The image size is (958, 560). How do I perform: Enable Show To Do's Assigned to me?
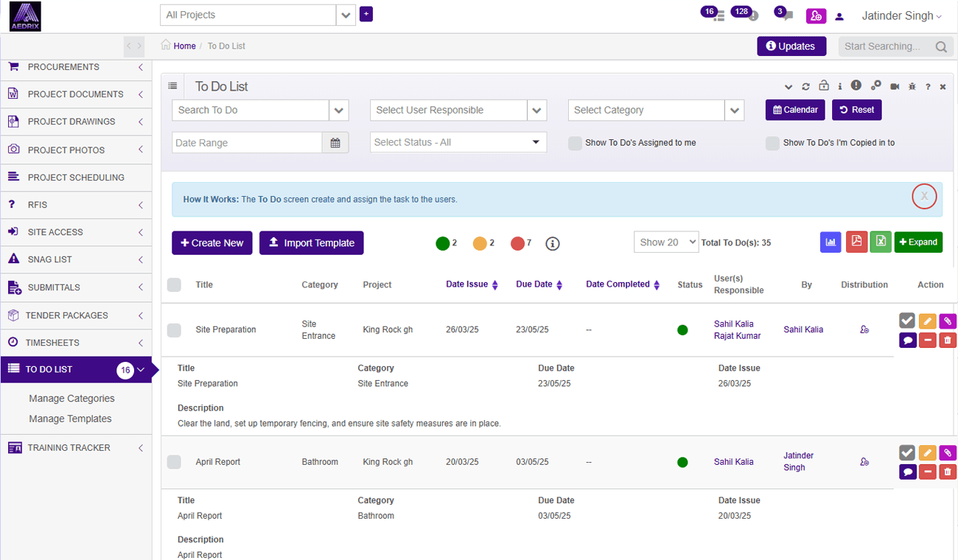(x=575, y=143)
